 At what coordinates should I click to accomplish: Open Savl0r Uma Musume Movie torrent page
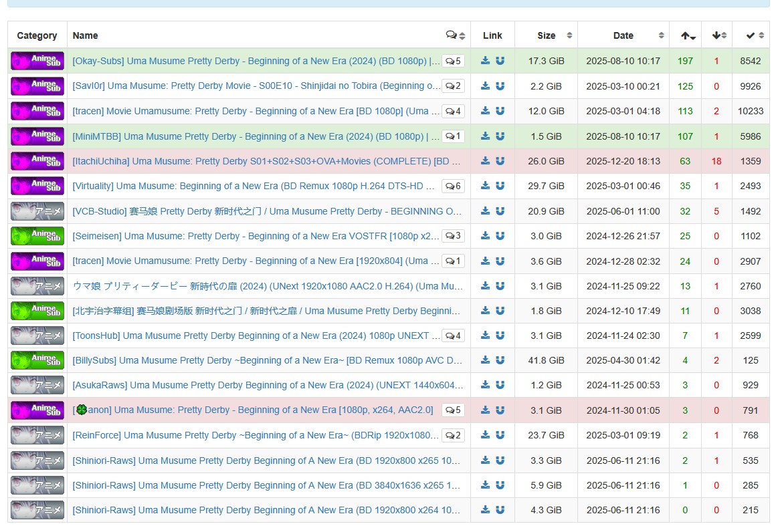click(256, 86)
